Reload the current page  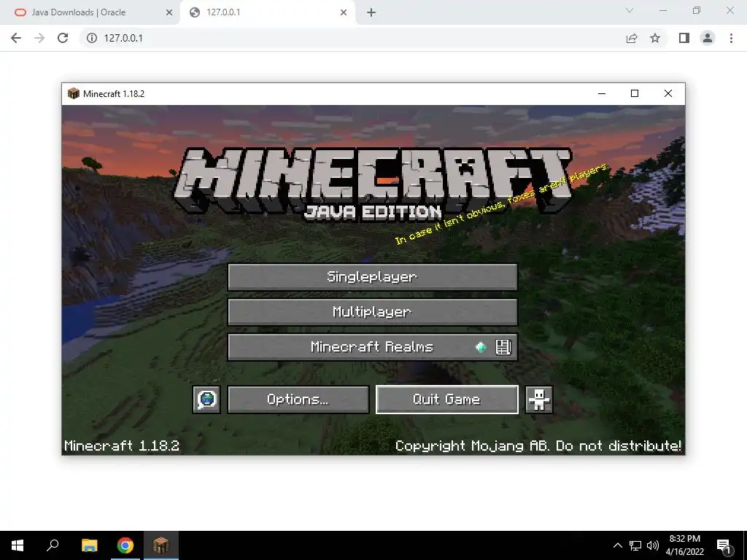click(63, 38)
